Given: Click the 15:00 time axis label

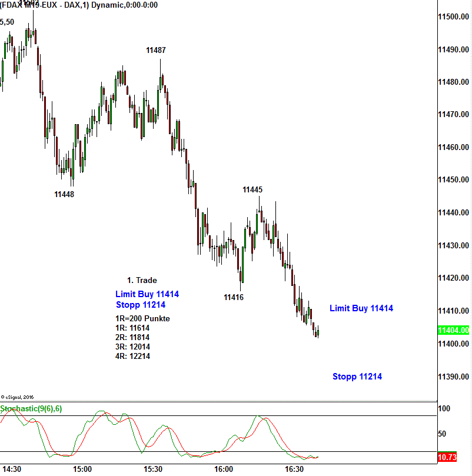Looking at the screenshot, I should [x=82, y=470].
